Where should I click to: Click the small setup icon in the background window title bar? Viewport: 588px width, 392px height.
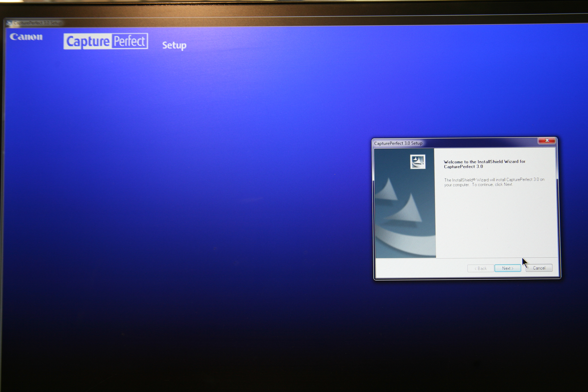tap(9, 23)
